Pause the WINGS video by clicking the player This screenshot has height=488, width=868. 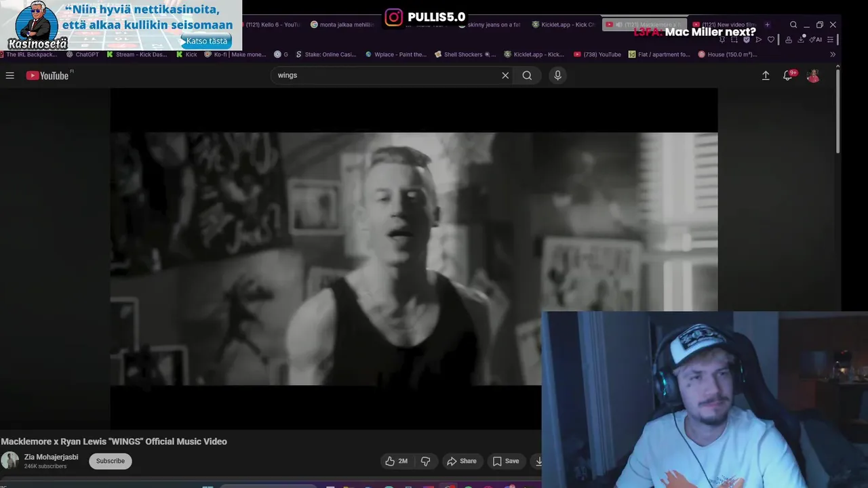click(x=414, y=258)
